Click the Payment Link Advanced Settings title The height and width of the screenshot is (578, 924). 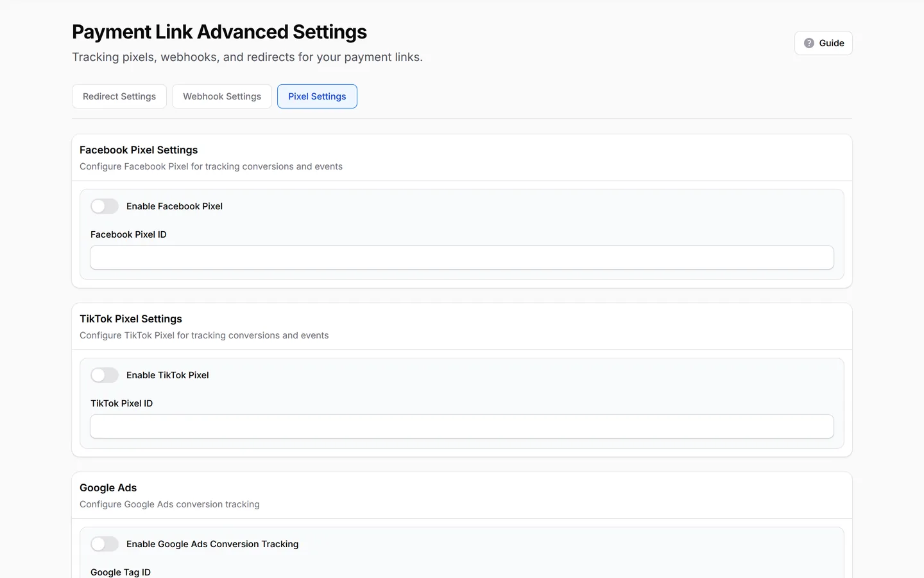(x=219, y=32)
